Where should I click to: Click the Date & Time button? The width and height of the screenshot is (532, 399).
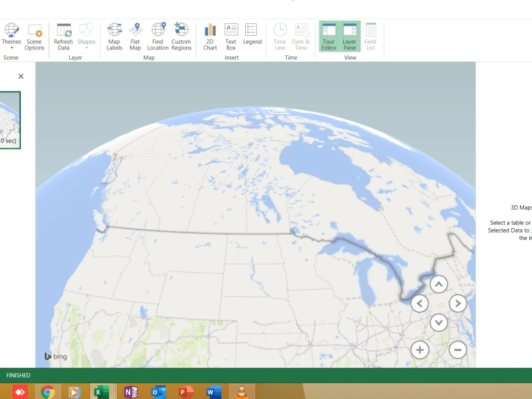click(x=301, y=37)
